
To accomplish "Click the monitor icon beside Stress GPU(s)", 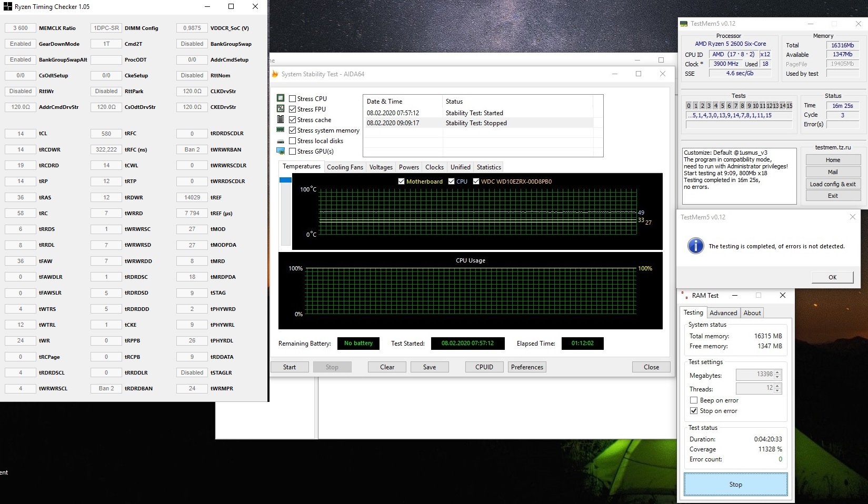I will [x=281, y=152].
